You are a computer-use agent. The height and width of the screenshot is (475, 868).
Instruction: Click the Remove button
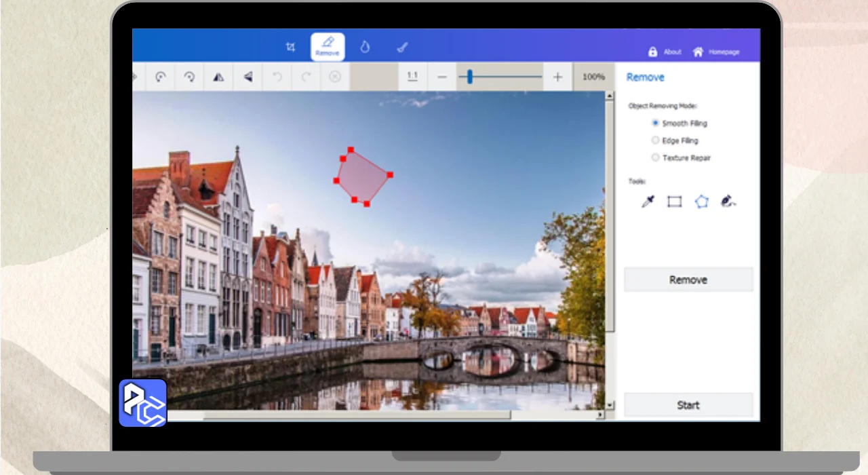click(688, 280)
